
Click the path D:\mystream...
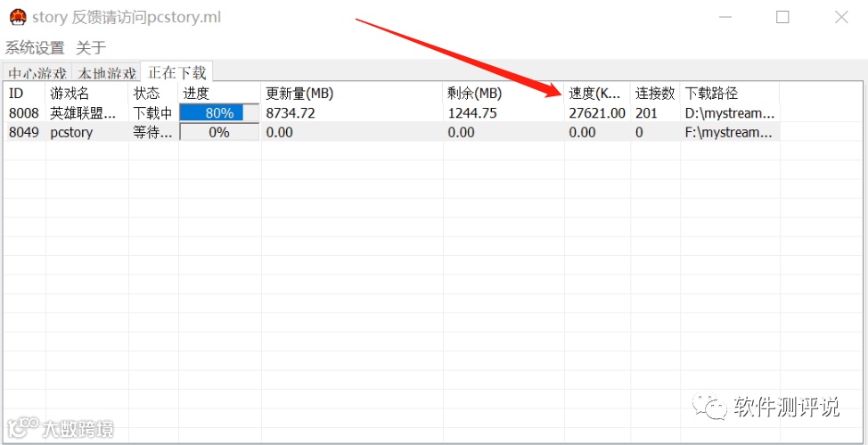tap(730, 113)
